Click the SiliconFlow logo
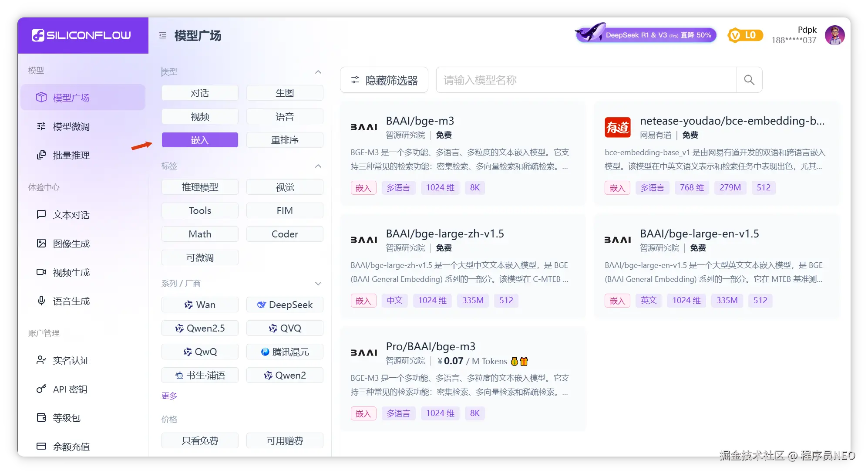This screenshot has width=868, height=474. tap(81, 35)
